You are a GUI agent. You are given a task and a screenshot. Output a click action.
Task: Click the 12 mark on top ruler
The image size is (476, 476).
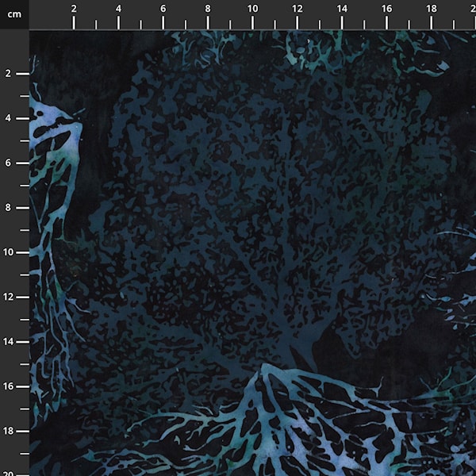[x=297, y=8]
